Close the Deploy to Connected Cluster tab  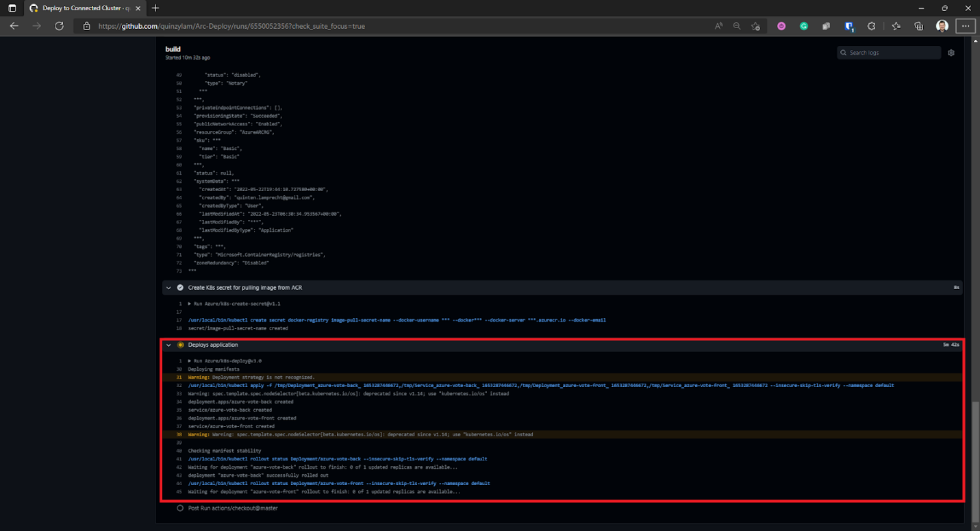(137, 8)
